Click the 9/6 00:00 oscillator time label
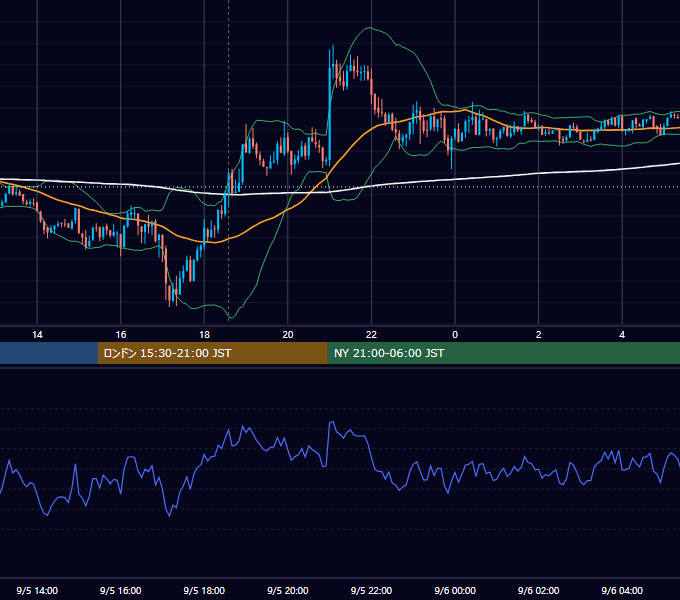 point(455,590)
